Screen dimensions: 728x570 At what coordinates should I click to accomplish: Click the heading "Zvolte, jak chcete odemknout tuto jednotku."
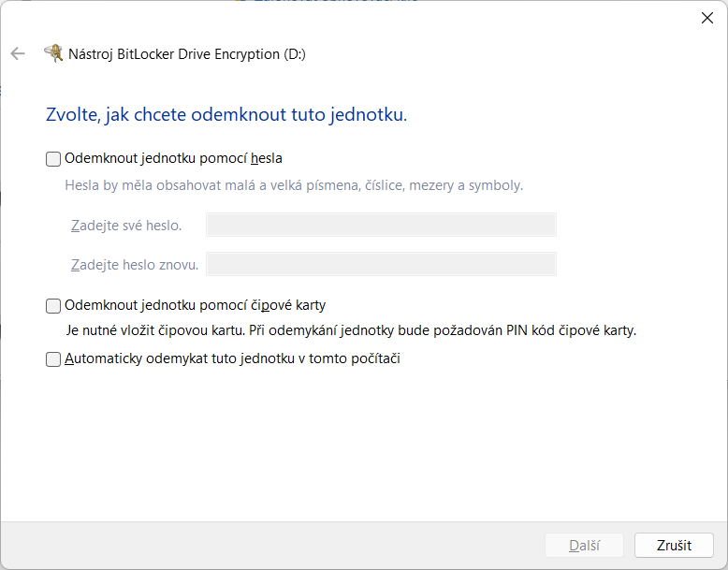pos(226,114)
